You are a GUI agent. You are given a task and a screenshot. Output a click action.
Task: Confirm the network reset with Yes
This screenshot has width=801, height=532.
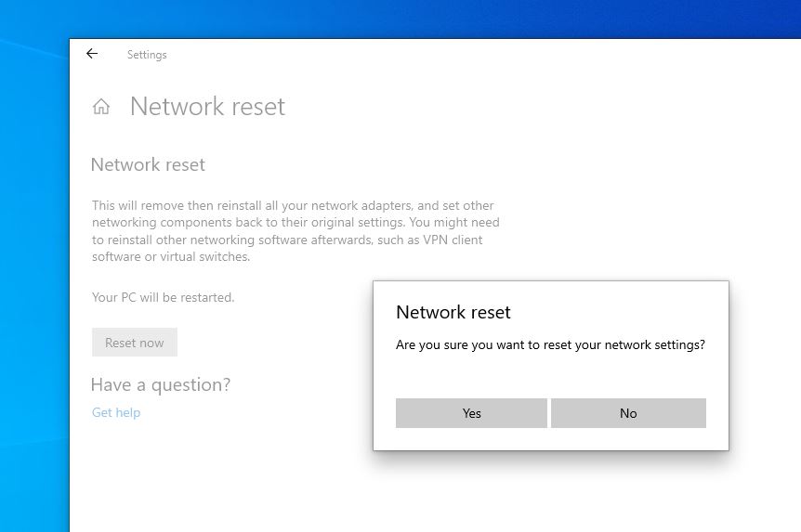tap(471, 413)
